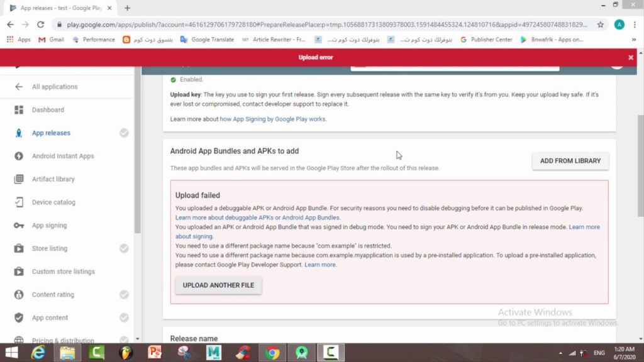This screenshot has width=644, height=362.
Task: Close the App releases tab
Action: 109,8
